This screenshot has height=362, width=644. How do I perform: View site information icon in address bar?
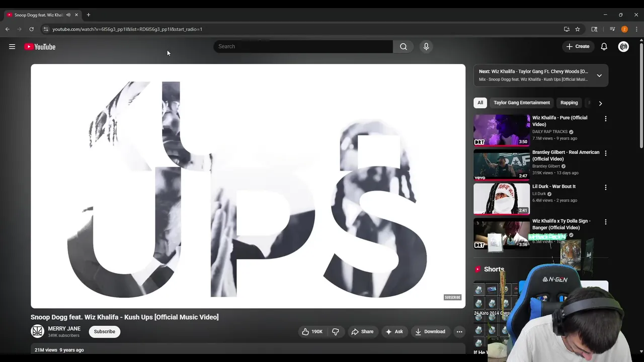click(x=46, y=29)
